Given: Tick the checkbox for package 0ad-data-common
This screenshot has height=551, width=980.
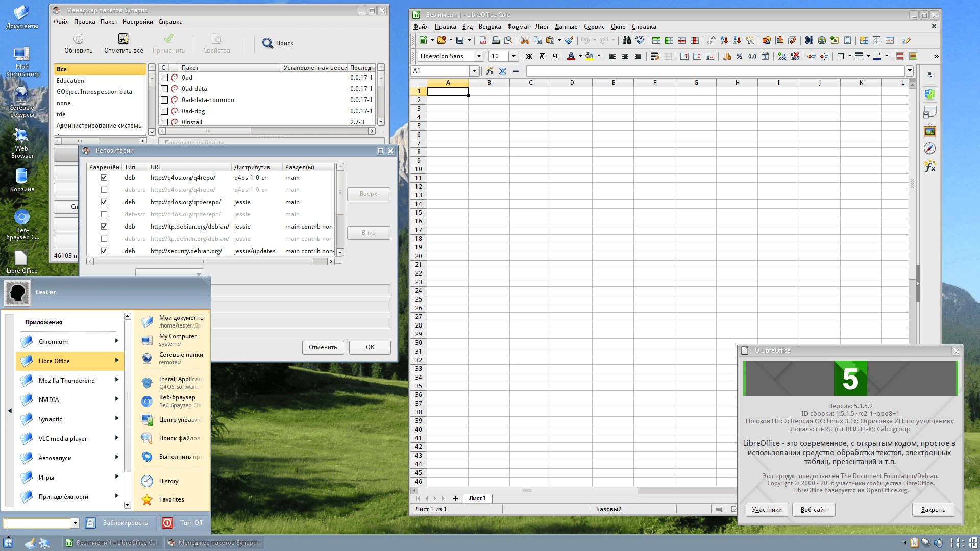Looking at the screenshot, I should tap(164, 100).
